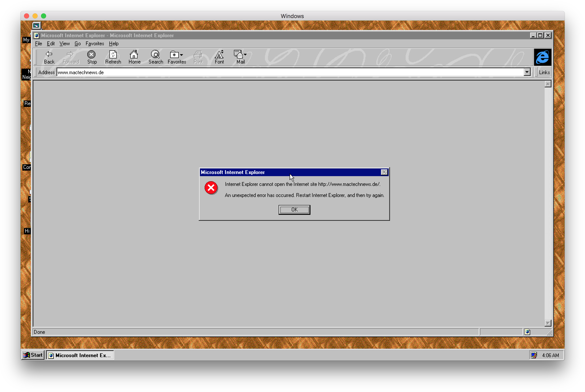This screenshot has height=392, width=585.
Task: Click the address field with www.mactechnews.de
Action: pos(290,72)
